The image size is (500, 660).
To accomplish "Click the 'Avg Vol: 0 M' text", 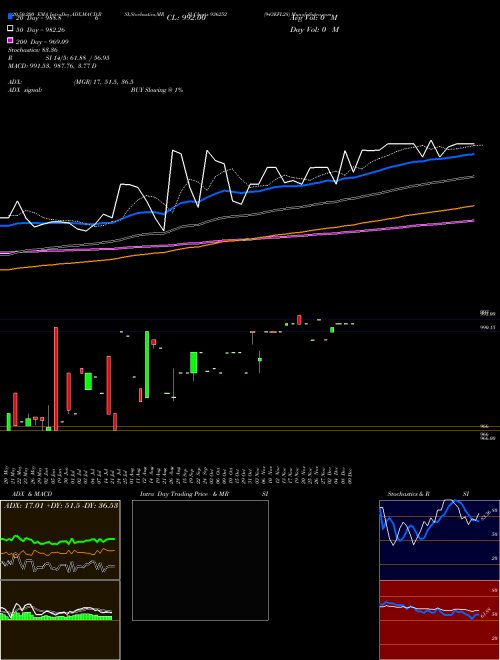I will (314, 18).
